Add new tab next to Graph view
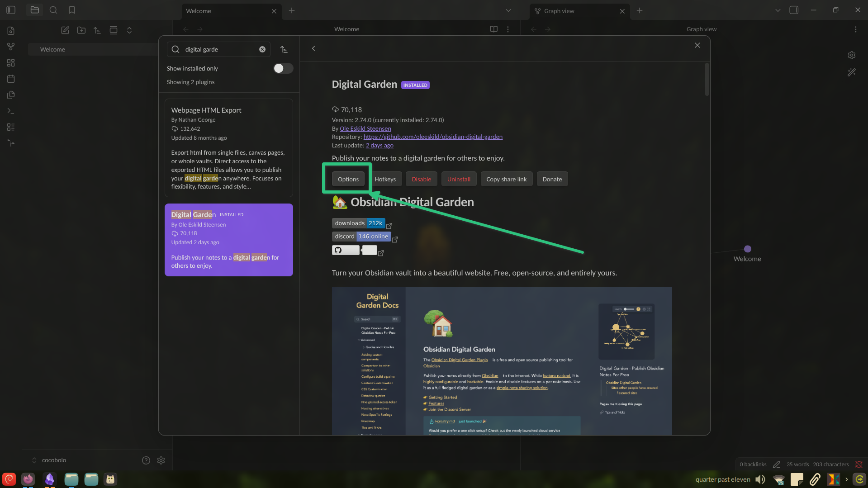 coord(640,10)
